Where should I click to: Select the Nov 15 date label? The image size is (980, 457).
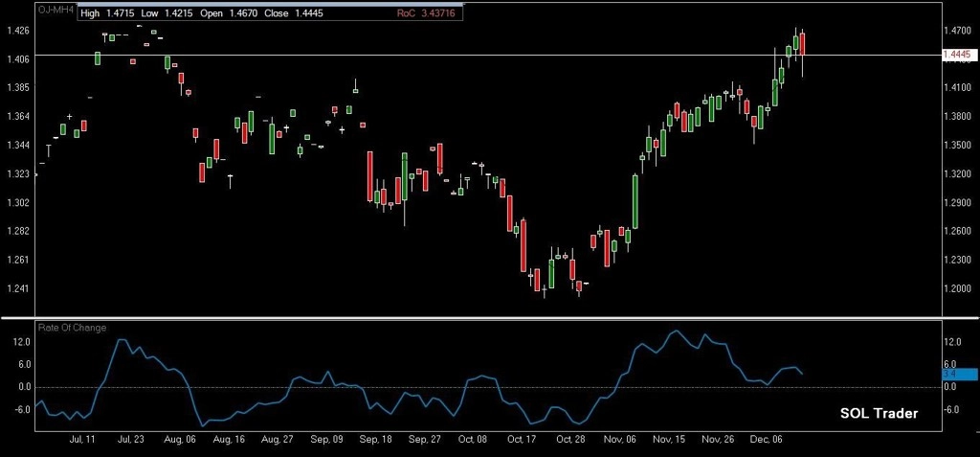[667, 439]
